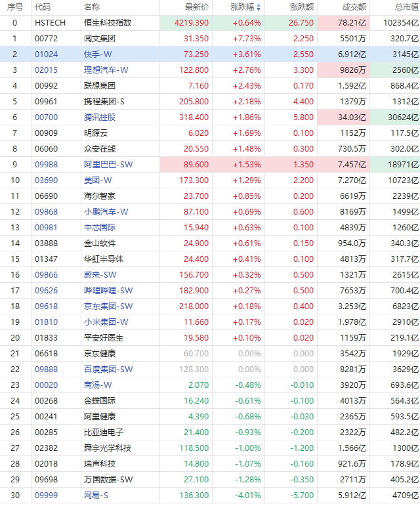
Task: Open the 阿里巴巴-SW stock link
Action: (x=108, y=165)
